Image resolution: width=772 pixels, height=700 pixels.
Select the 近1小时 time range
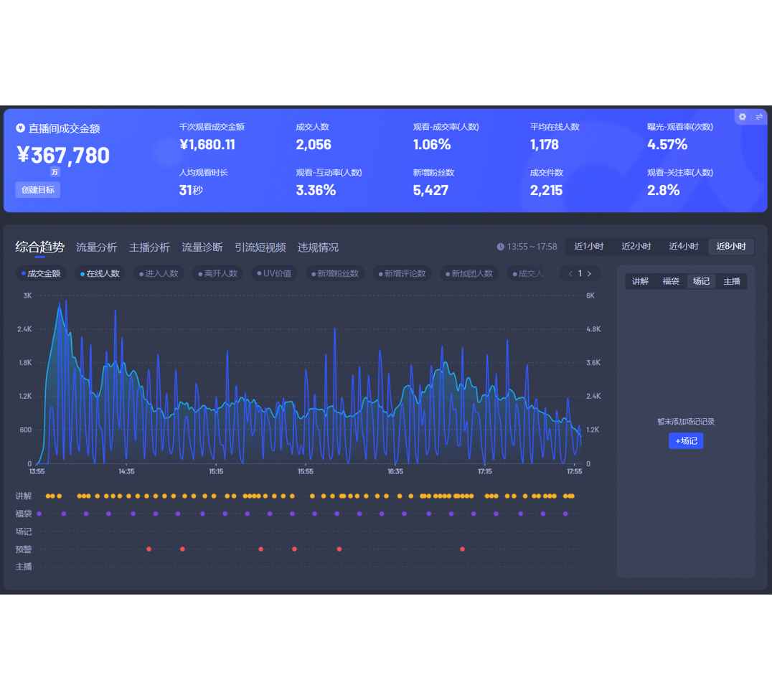pos(588,247)
